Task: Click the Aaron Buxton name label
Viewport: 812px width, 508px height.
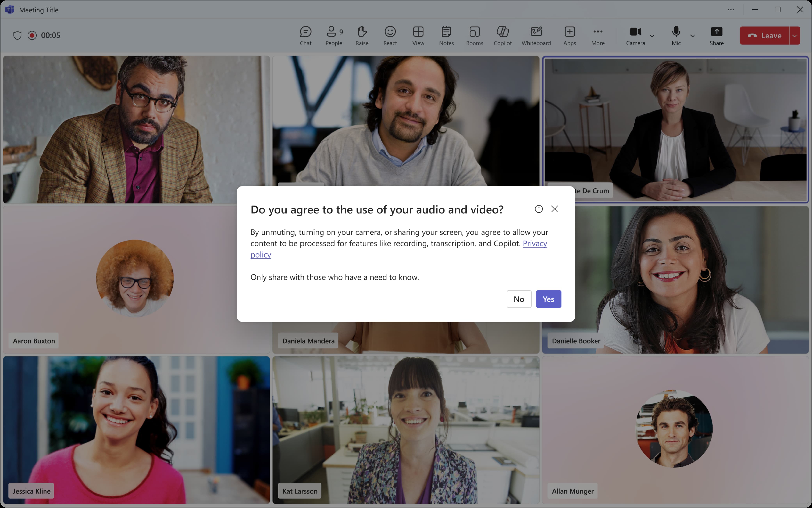Action: pyautogui.click(x=34, y=341)
